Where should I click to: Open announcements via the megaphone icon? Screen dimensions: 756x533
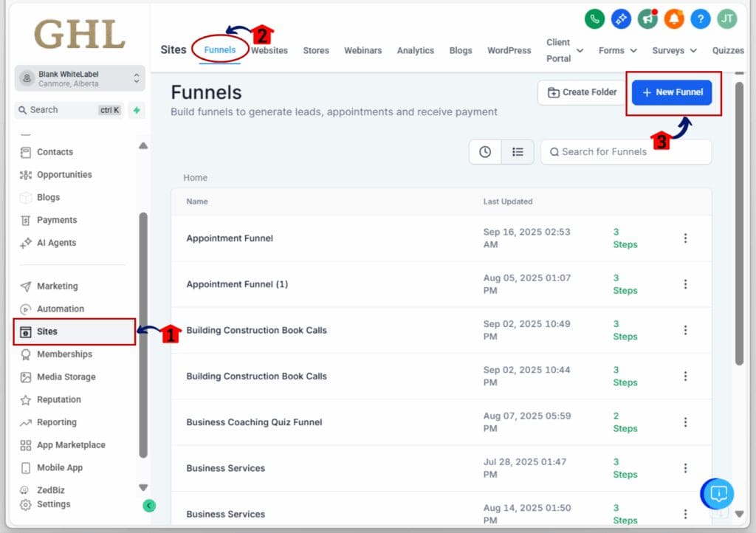(x=647, y=19)
